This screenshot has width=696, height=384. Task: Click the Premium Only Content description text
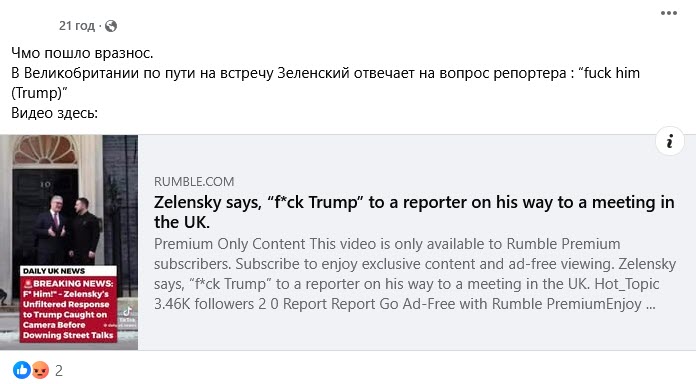click(x=415, y=274)
